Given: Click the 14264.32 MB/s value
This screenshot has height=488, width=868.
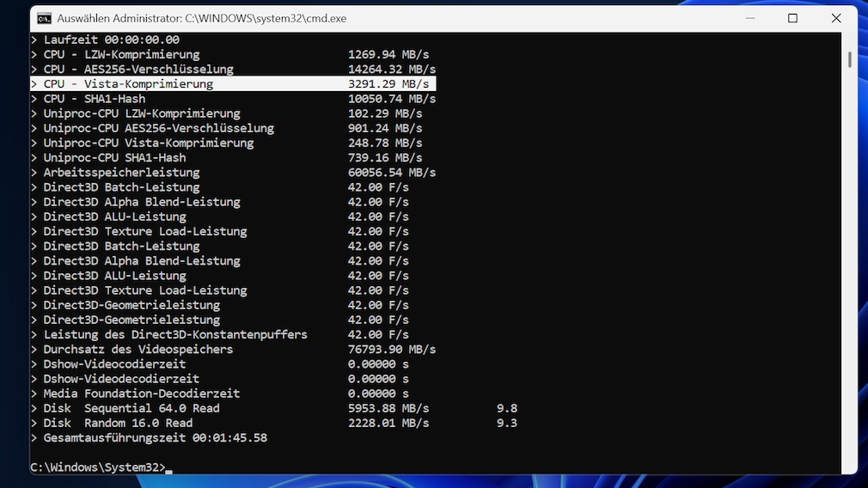Looking at the screenshot, I should [x=391, y=70].
